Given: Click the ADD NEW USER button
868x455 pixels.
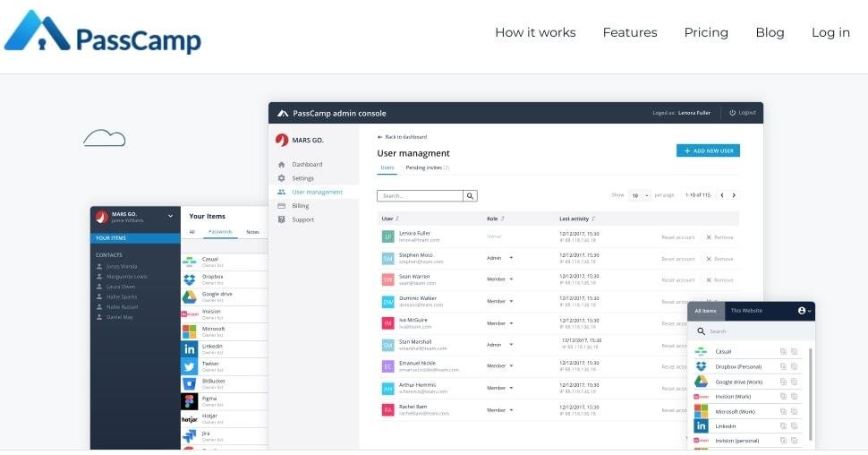Looking at the screenshot, I should click(x=708, y=150).
